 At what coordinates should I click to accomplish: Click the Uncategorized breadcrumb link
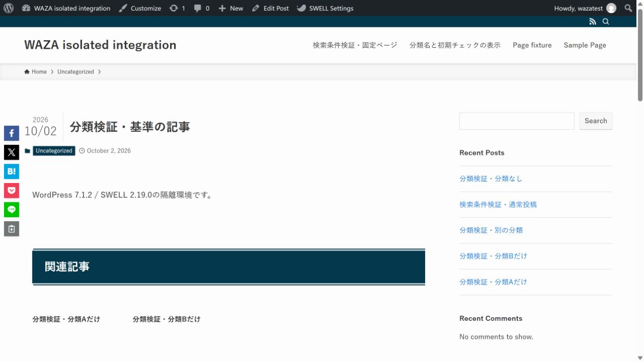(x=75, y=72)
